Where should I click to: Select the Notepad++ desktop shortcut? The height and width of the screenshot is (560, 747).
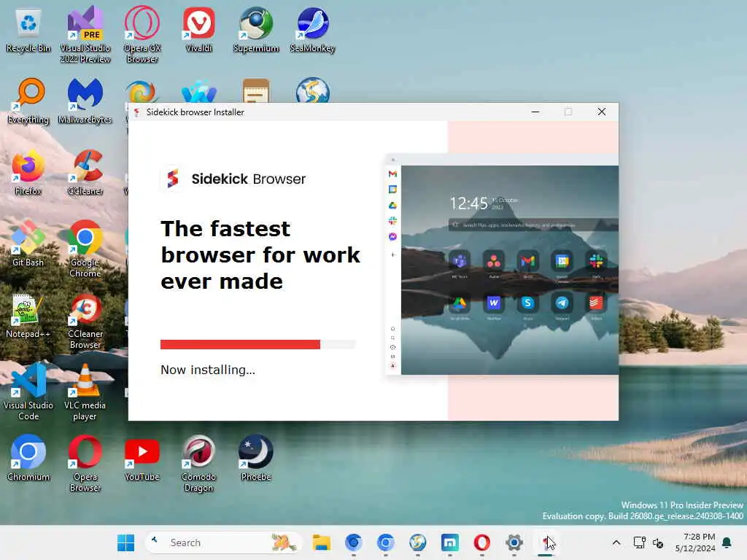click(28, 316)
